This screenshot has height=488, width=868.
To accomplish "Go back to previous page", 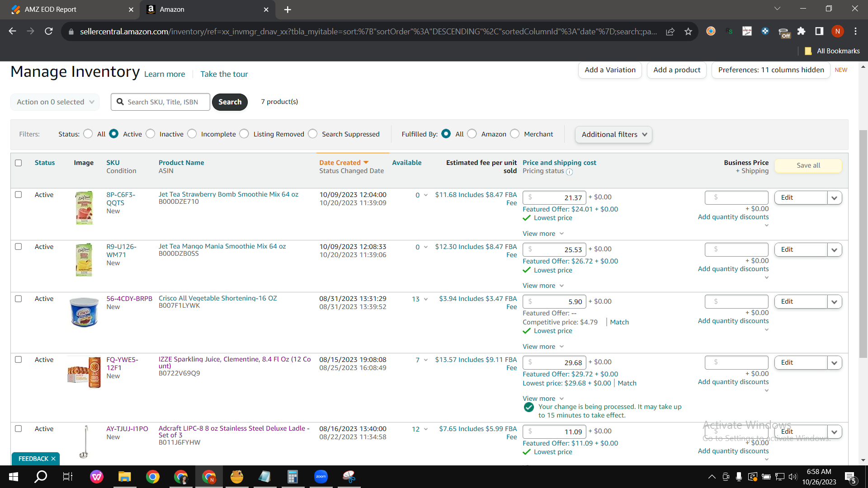I will coord(12,31).
